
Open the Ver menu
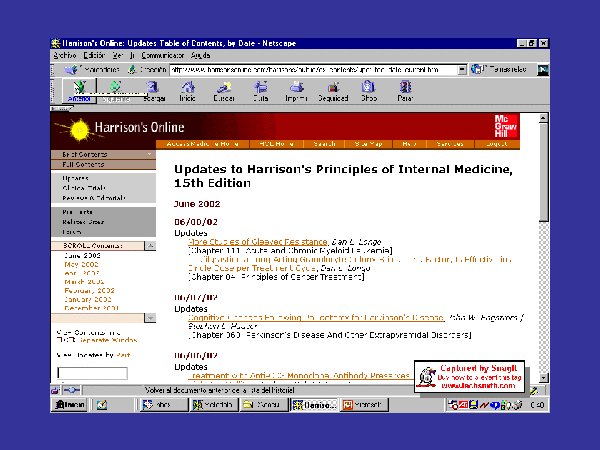[x=118, y=55]
